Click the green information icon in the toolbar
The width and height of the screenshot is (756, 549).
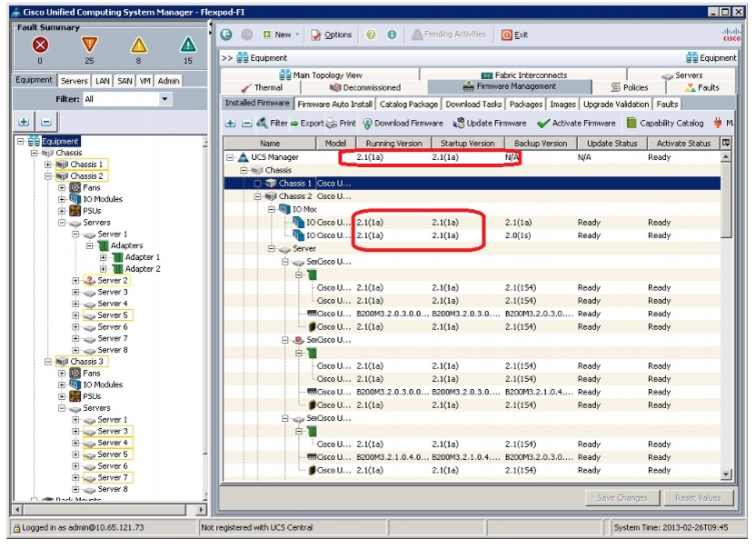(x=392, y=35)
